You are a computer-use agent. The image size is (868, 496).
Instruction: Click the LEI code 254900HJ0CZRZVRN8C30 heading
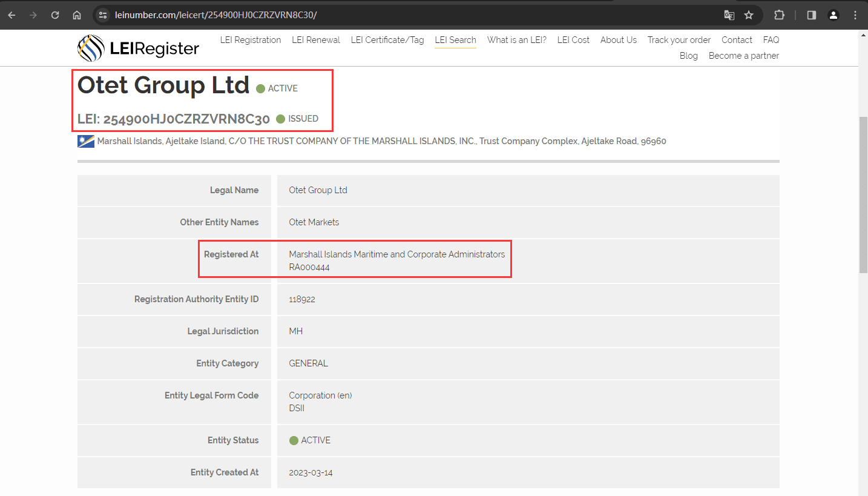click(x=174, y=119)
